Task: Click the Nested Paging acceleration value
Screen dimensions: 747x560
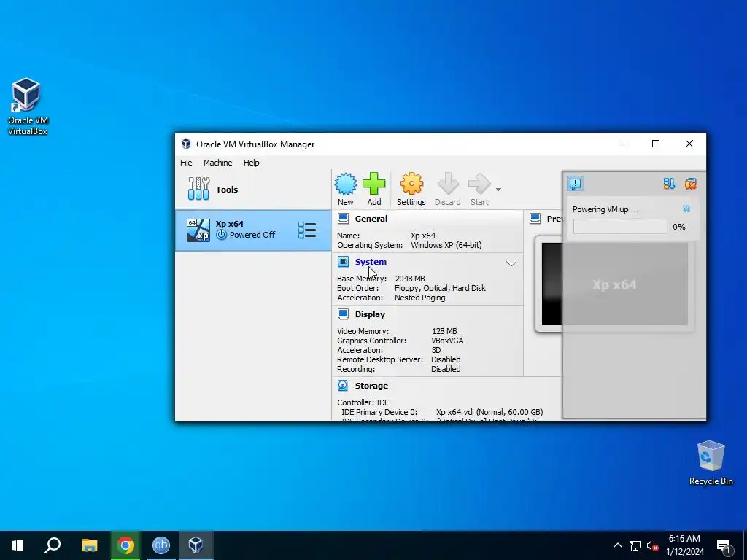Action: pyautogui.click(x=419, y=297)
